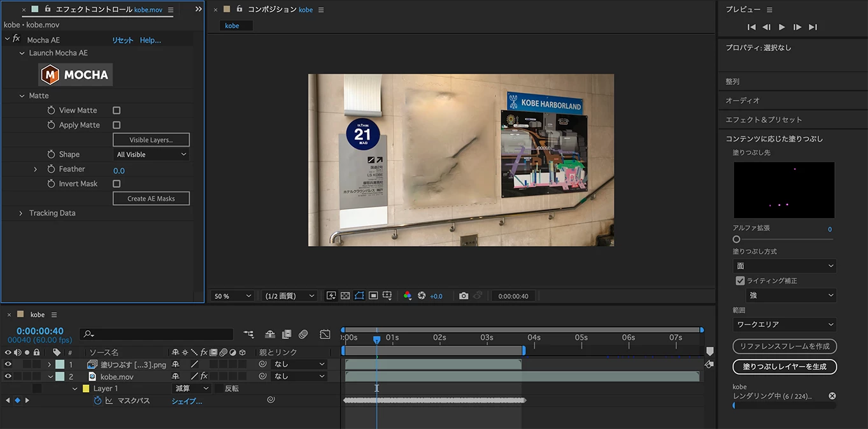
Task: Click the Create AE Masks button
Action: [x=151, y=198]
